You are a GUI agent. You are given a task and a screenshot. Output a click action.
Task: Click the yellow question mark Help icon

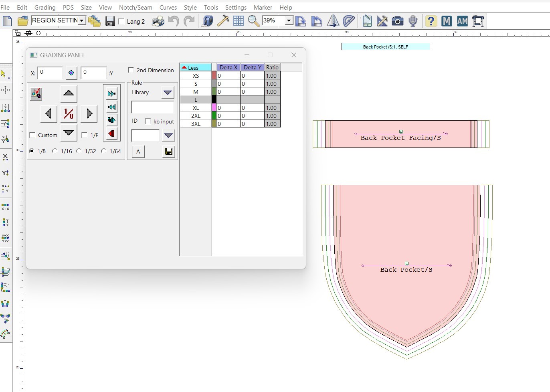click(431, 21)
